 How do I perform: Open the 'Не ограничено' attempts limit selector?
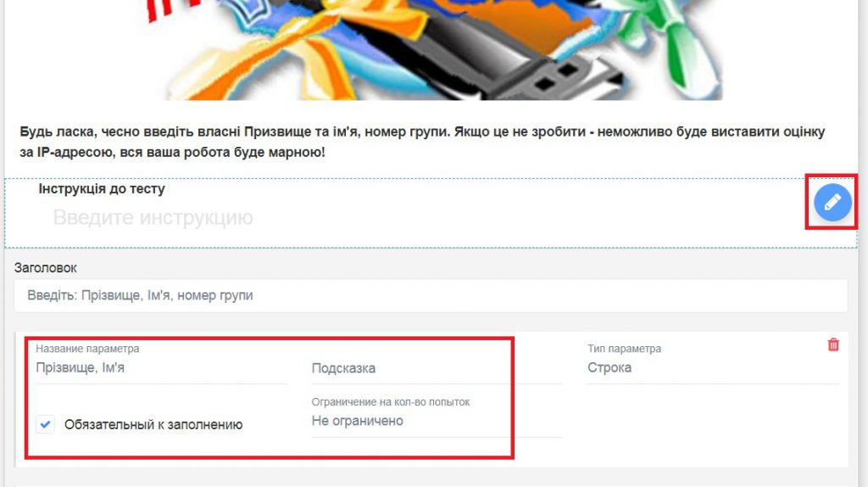coord(437,421)
